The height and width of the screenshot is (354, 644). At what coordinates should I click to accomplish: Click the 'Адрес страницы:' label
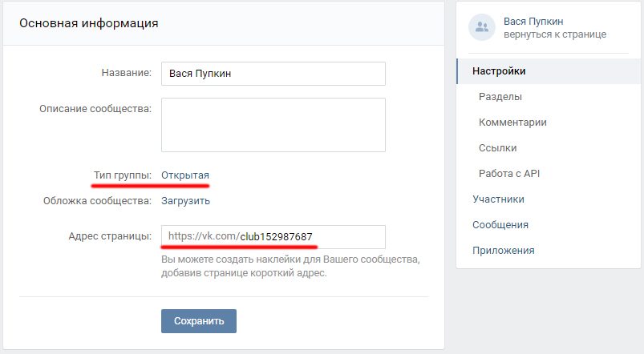[x=110, y=237]
